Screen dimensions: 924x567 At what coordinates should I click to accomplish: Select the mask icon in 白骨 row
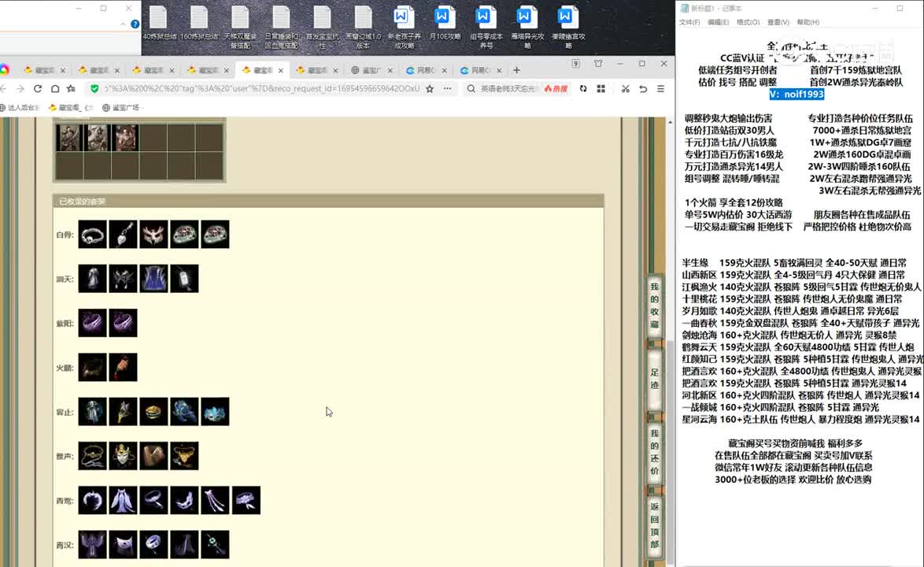click(153, 235)
